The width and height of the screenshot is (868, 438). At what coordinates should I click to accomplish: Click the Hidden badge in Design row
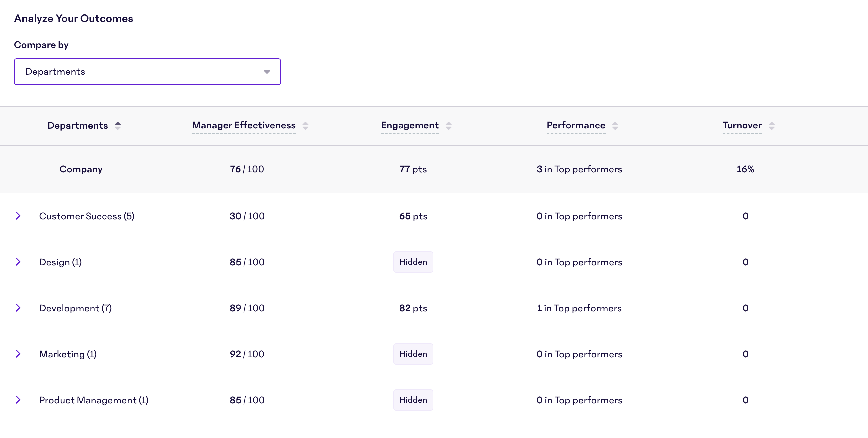pyautogui.click(x=413, y=262)
